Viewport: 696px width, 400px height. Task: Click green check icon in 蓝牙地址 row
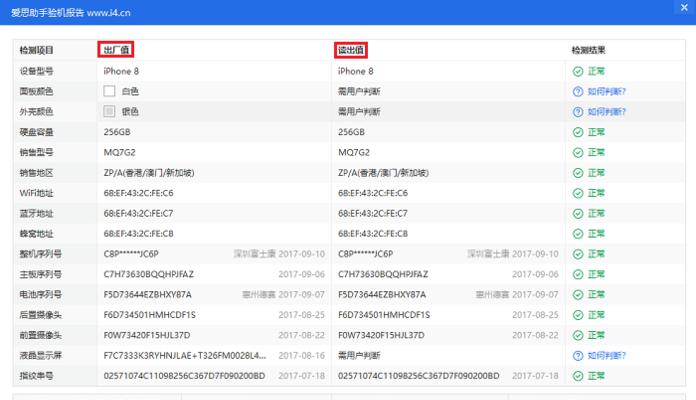(x=577, y=214)
